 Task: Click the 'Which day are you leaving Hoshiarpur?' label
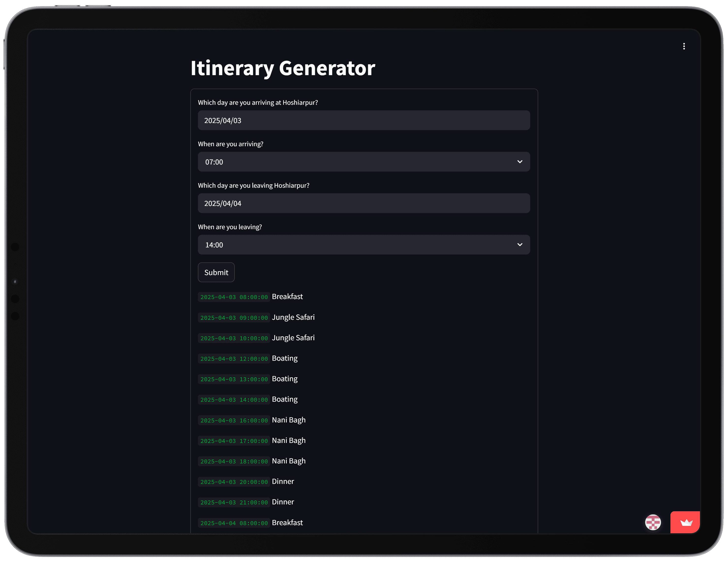coord(253,186)
